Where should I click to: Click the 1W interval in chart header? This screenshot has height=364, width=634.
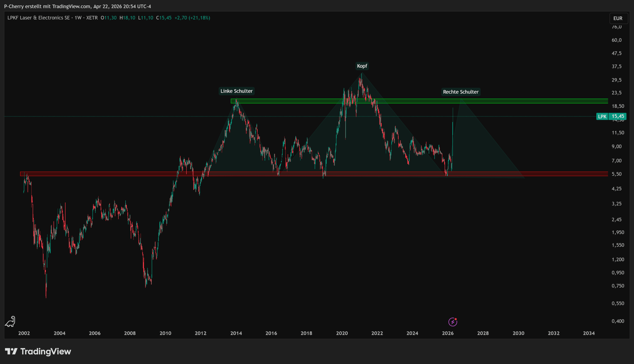pos(78,18)
